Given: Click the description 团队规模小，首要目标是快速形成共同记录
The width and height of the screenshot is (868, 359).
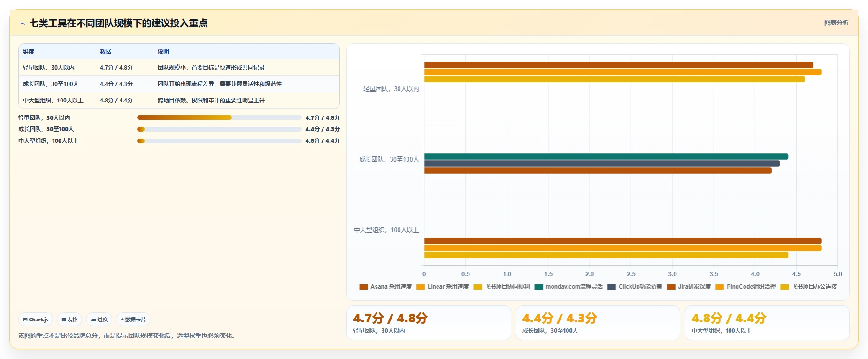Looking at the screenshot, I should point(211,68).
